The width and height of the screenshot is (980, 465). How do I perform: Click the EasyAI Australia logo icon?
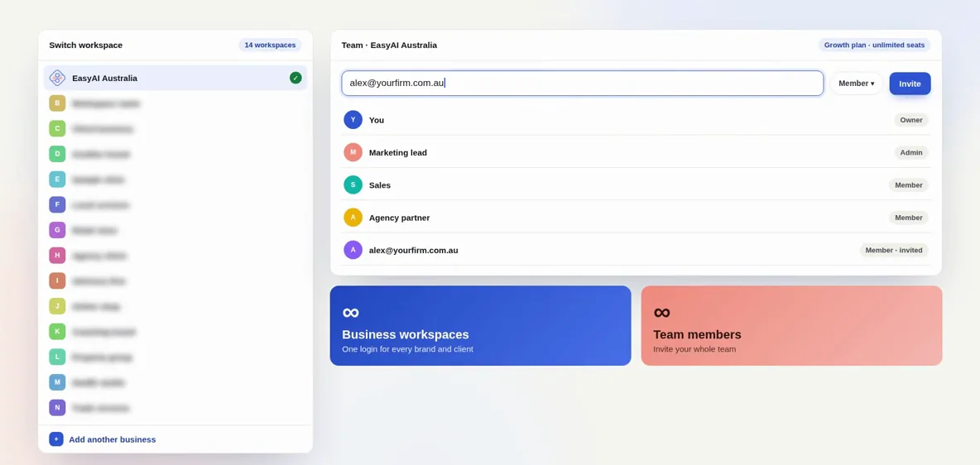click(57, 78)
